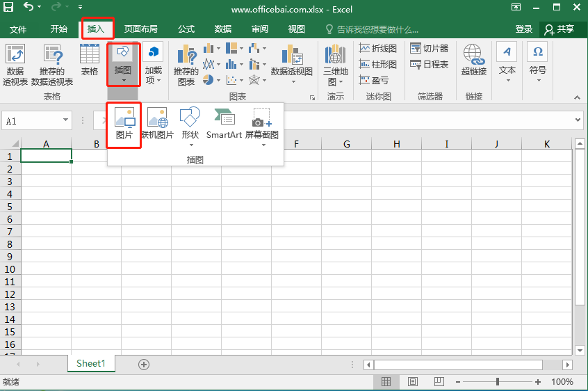Click the Undo arrow icon

(28, 6)
